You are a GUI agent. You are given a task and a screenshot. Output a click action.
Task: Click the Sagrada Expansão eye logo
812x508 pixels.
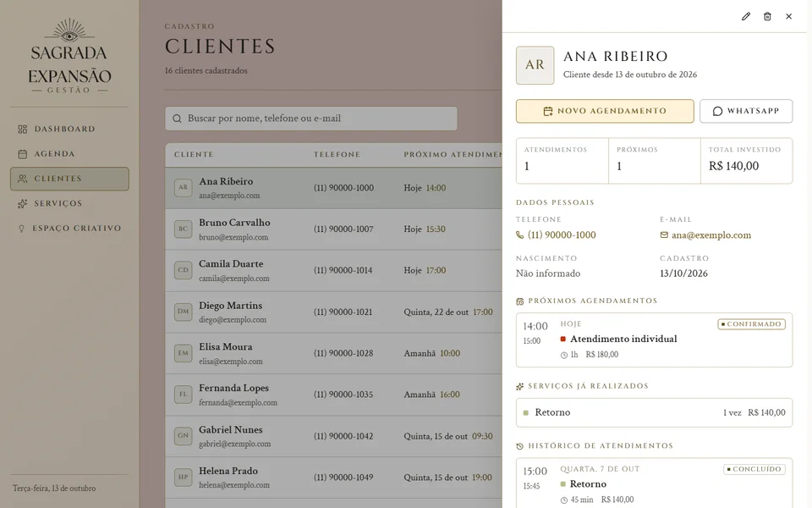pos(69,31)
